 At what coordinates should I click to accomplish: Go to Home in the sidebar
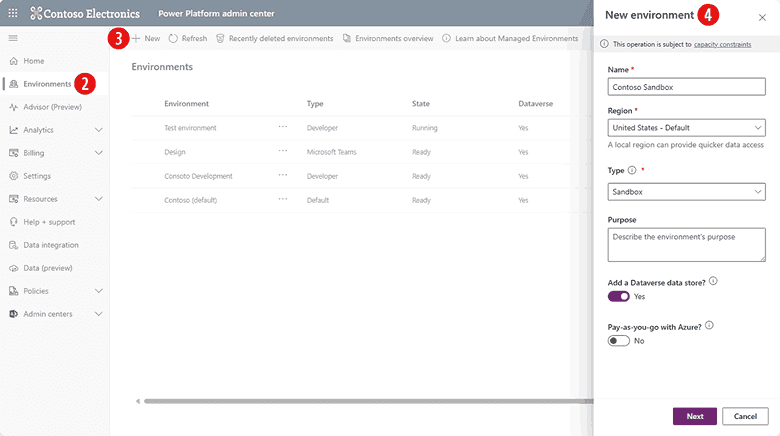tap(34, 61)
